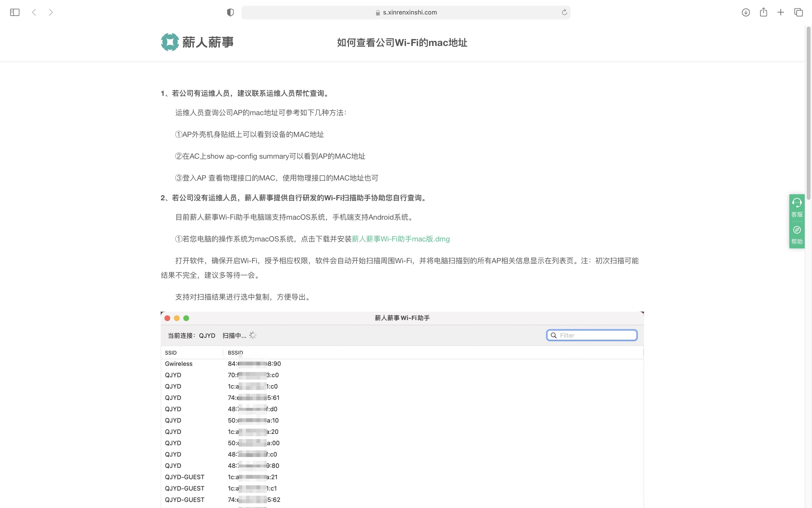Click the lock icon in address bar
This screenshot has height=508, width=812.
click(378, 13)
